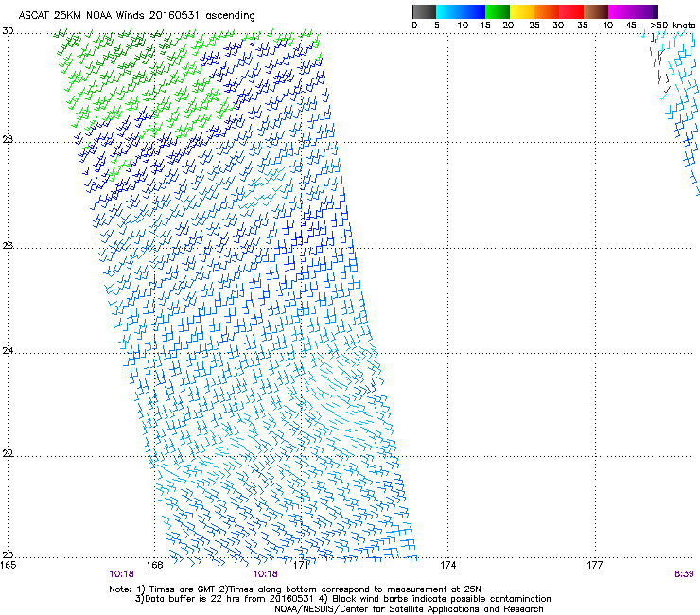This screenshot has height=615, width=700.
Task: Select the '24' latitude axis label
Action: [8, 351]
